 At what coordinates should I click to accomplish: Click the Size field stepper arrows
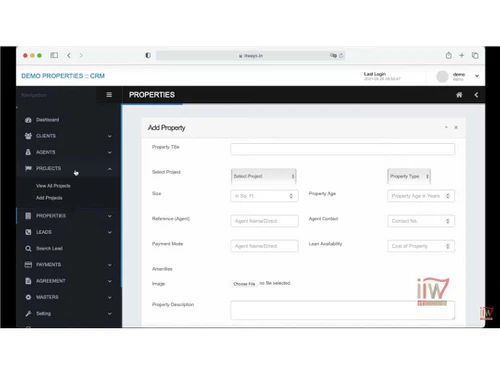pos(291,196)
